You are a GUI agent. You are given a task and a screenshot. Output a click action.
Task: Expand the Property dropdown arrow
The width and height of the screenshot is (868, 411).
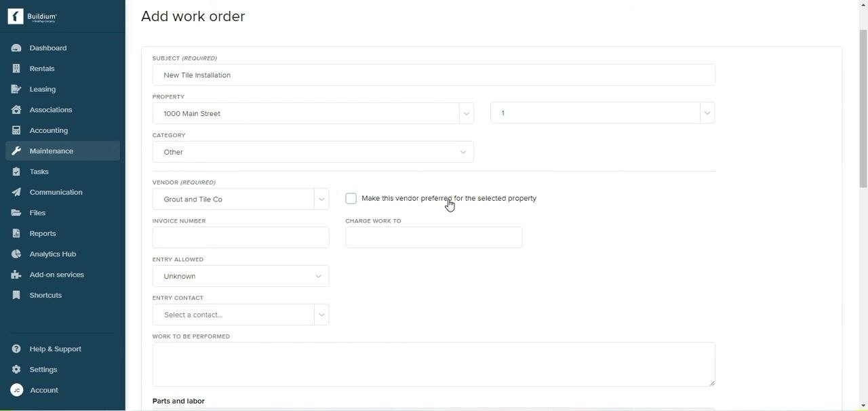tap(466, 113)
